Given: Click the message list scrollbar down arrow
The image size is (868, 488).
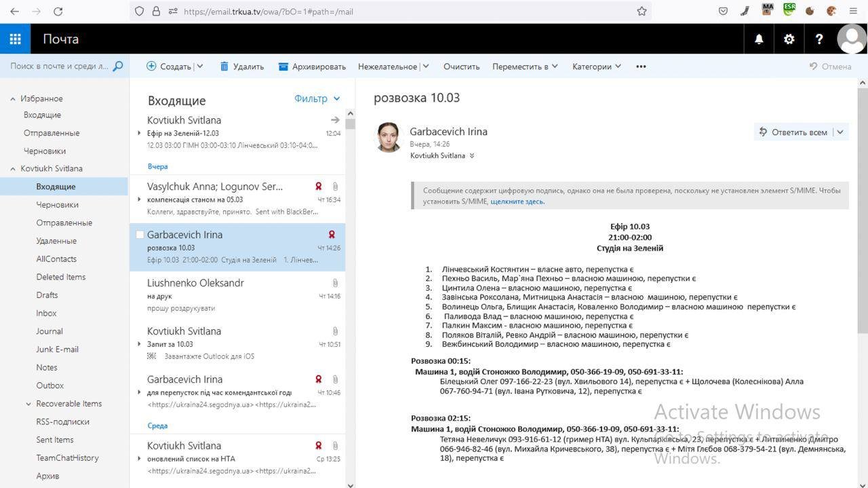Looking at the screenshot, I should click(350, 485).
